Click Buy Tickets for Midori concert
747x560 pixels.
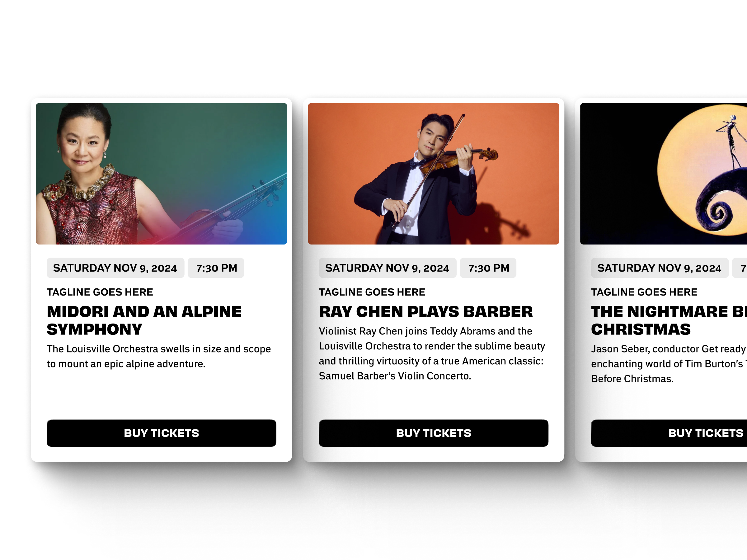(x=162, y=433)
